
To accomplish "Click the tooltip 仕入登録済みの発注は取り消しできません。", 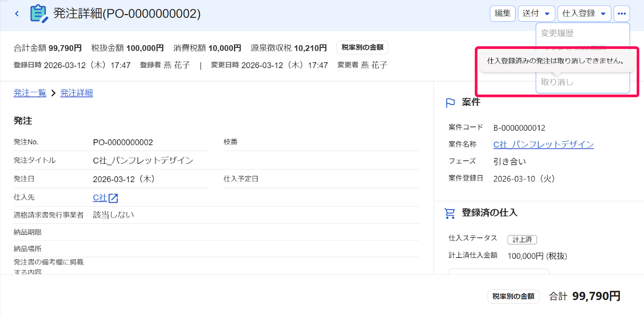I will (557, 61).
